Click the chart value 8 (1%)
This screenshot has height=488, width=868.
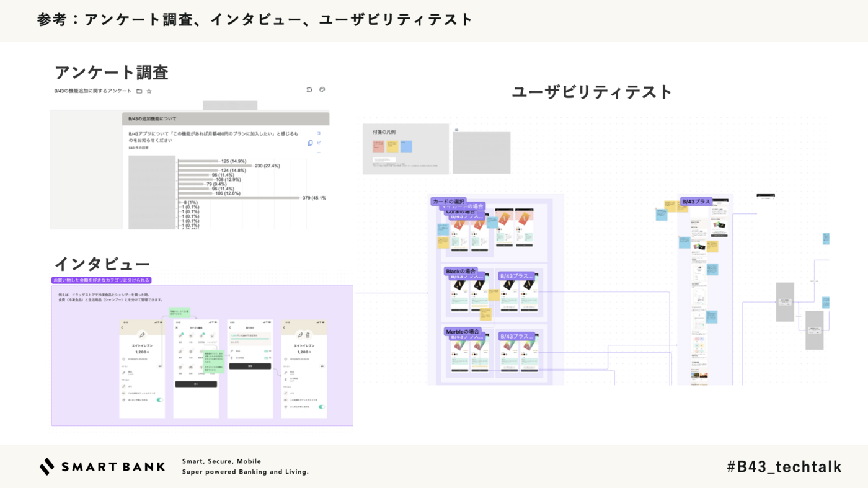[190, 203]
